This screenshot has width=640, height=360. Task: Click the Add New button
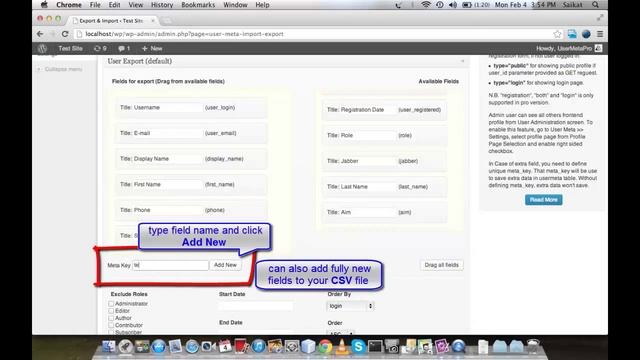tap(225, 265)
